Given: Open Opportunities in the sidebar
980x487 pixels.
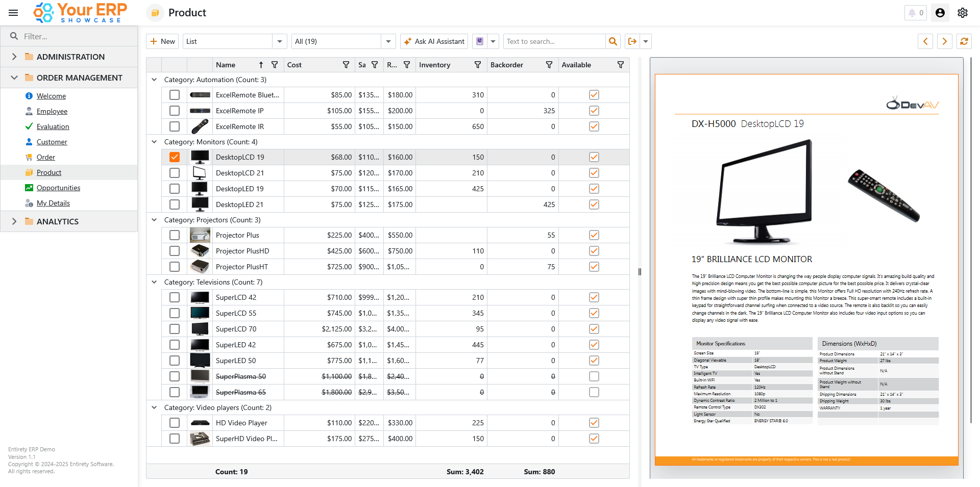Looking at the screenshot, I should 58,188.
